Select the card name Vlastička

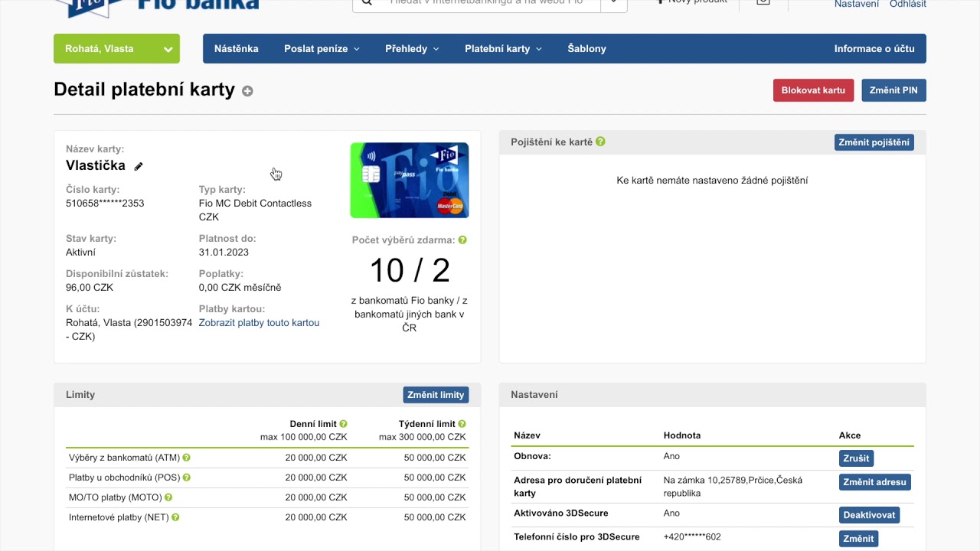pos(96,165)
